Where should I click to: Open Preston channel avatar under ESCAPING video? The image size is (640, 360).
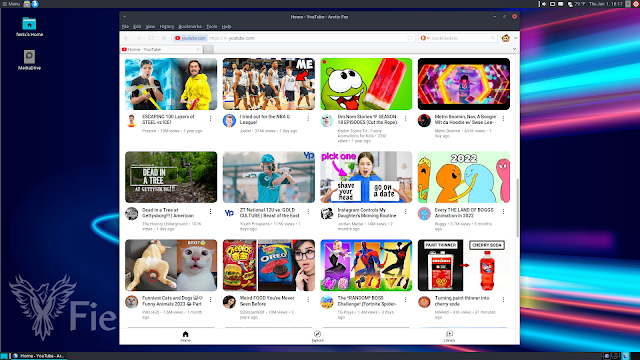(131, 121)
